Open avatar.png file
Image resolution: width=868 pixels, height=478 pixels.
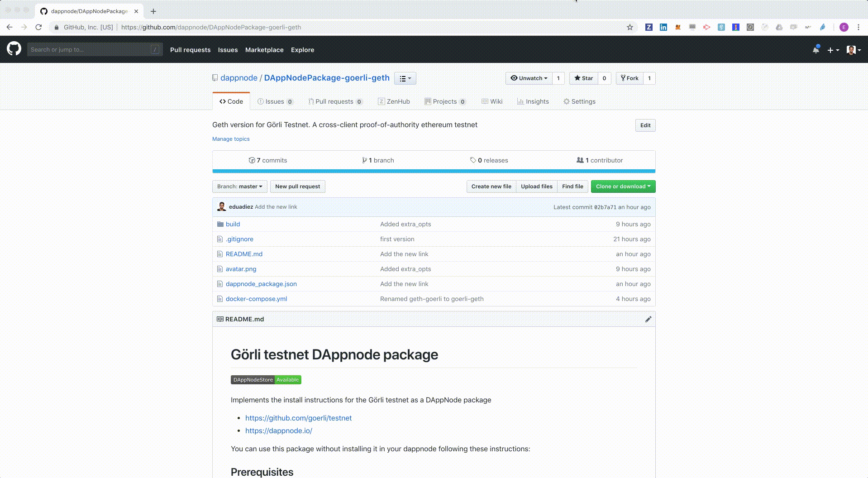coord(241,269)
